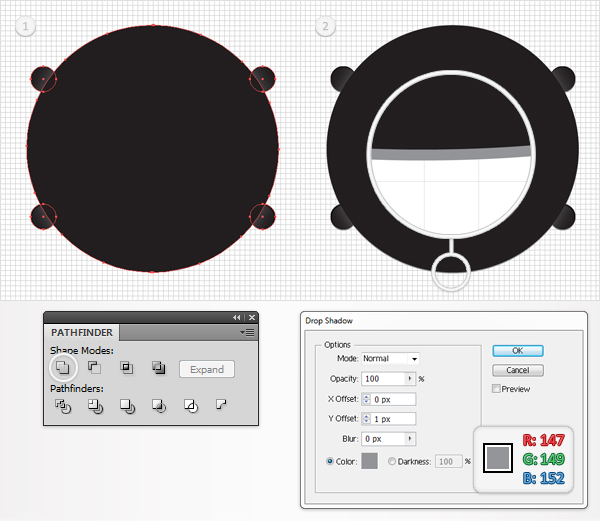The height and width of the screenshot is (521, 600).
Task: Click the Y Offset stepper arrows
Action: coord(366,419)
